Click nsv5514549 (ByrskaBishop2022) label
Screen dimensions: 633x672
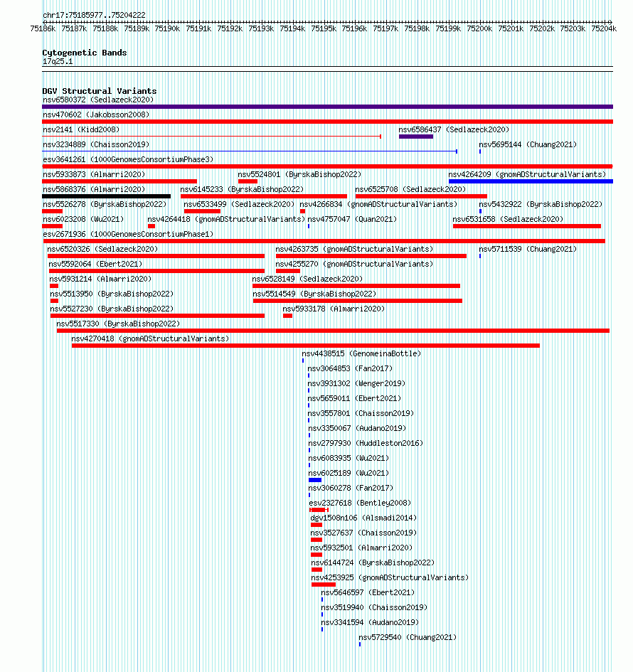314,294
